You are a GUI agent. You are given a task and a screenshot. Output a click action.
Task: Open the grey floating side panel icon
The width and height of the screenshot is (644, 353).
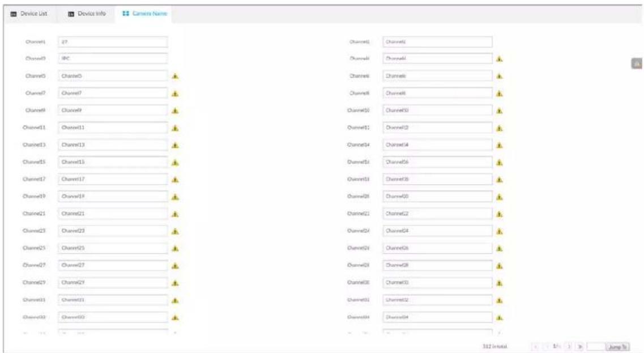(x=637, y=63)
